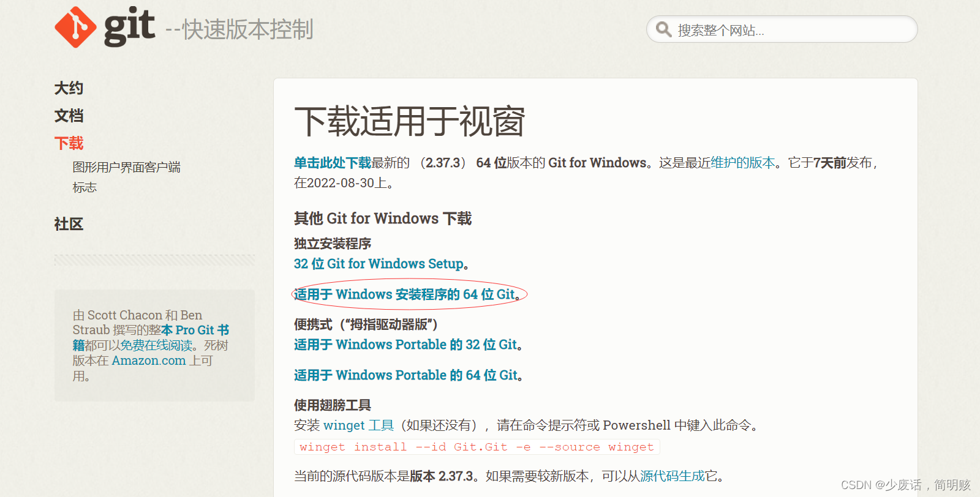Click the 使用翅膀工具 subheading

click(x=333, y=405)
